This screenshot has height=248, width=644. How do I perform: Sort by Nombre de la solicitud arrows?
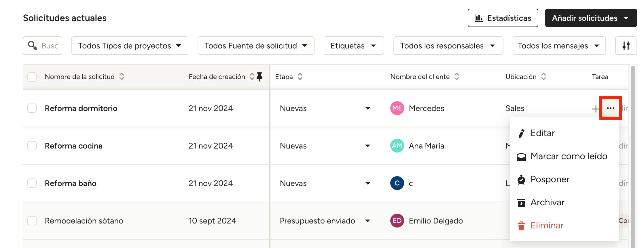(x=122, y=76)
